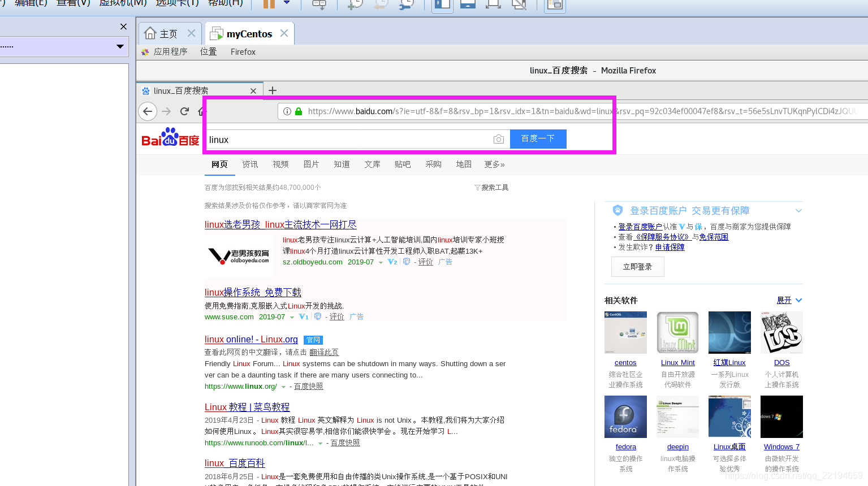Switch to the 文库 tab
Screen dimensions: 868x486
coord(372,164)
